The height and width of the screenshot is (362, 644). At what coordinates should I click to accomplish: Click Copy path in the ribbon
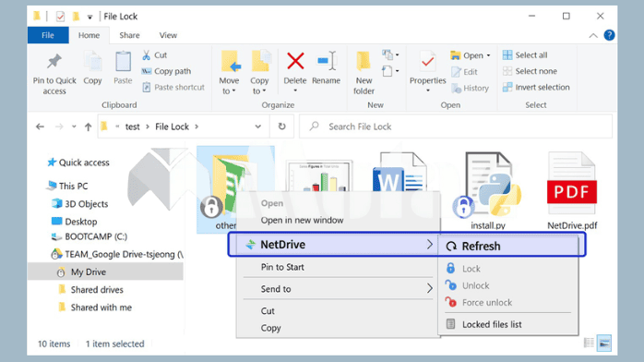click(x=166, y=71)
